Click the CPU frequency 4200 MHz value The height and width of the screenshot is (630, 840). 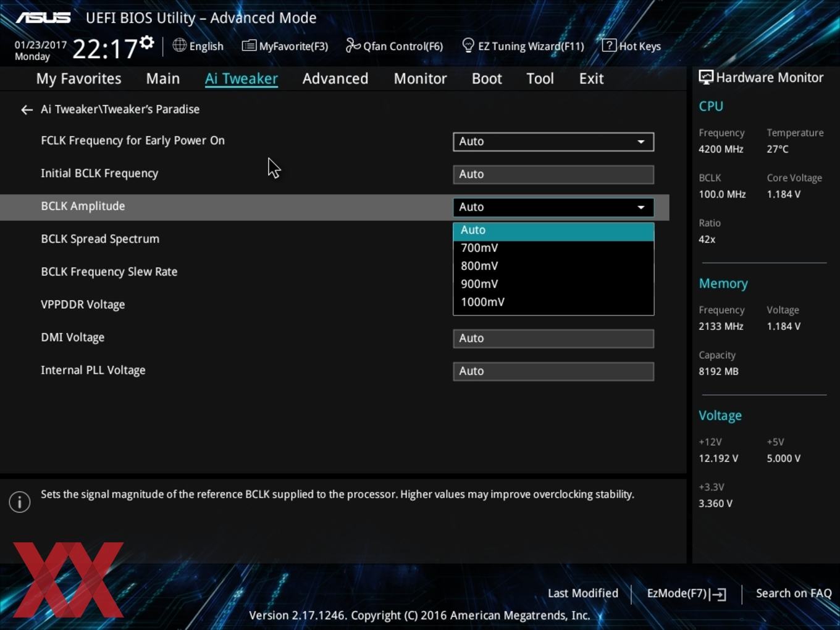point(721,149)
